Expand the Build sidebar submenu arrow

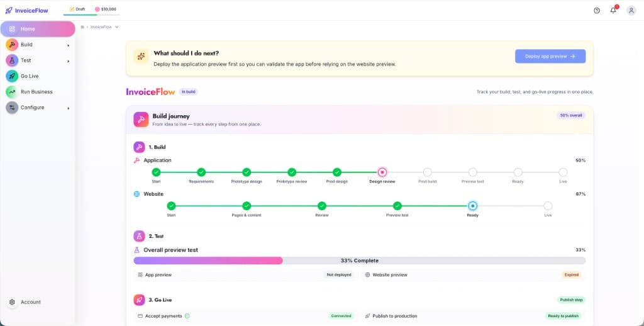(68, 45)
